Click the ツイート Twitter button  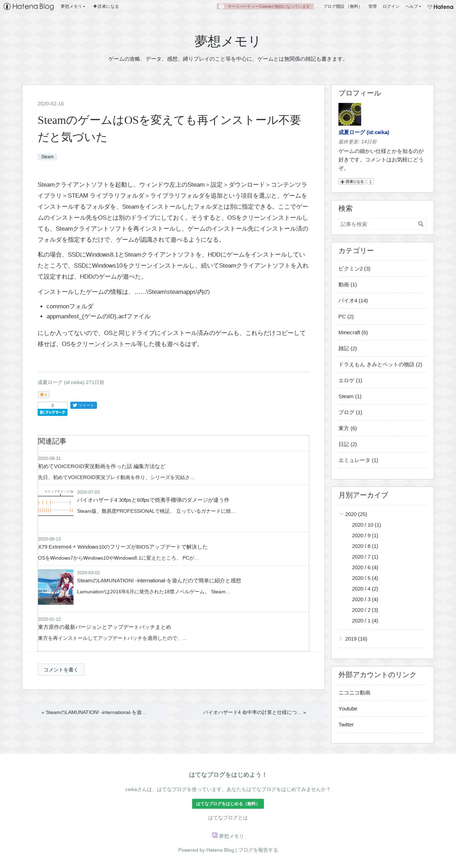coord(83,405)
